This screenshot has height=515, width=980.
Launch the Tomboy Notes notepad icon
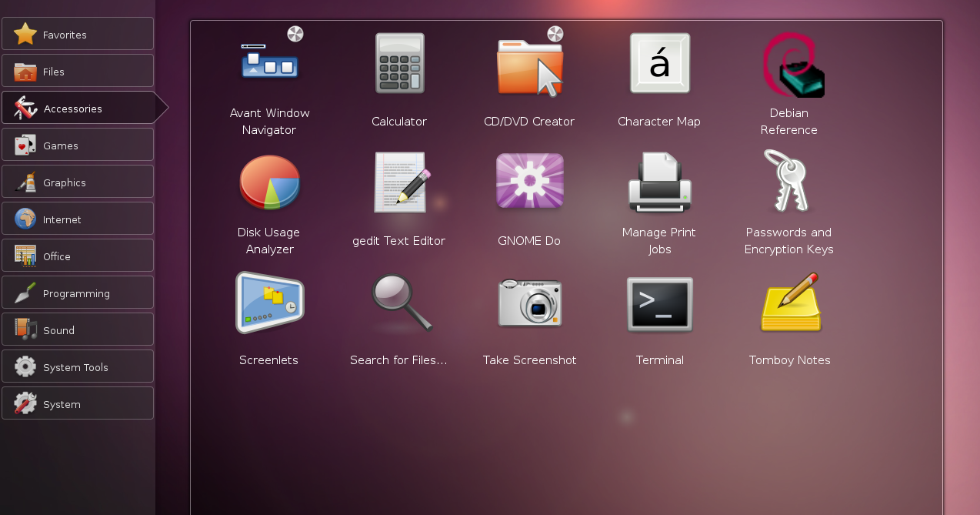[x=791, y=302]
